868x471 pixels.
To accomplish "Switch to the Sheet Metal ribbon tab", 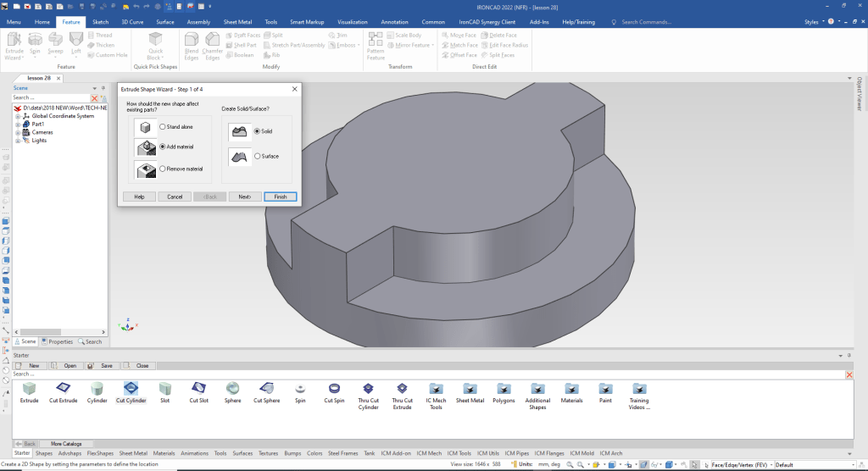I will click(x=237, y=21).
